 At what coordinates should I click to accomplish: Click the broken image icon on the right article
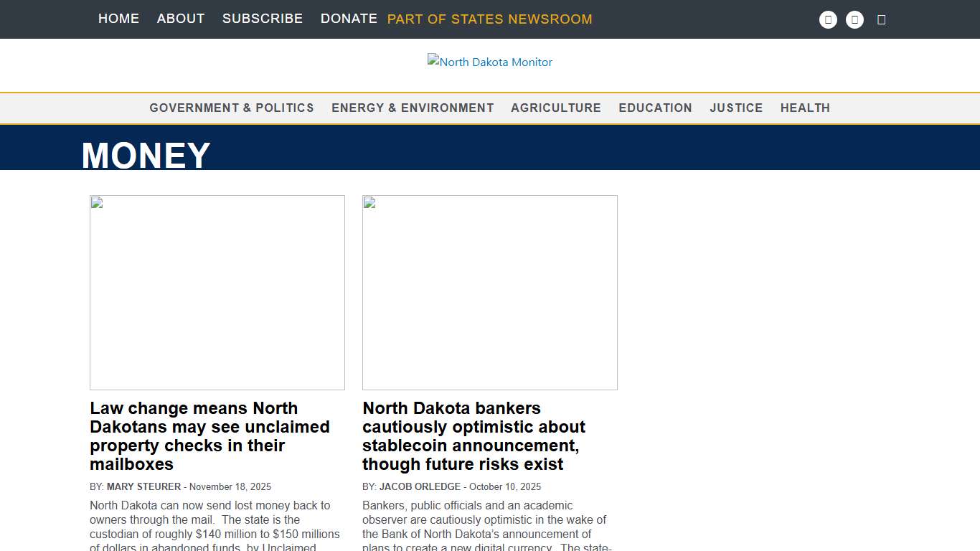click(369, 203)
